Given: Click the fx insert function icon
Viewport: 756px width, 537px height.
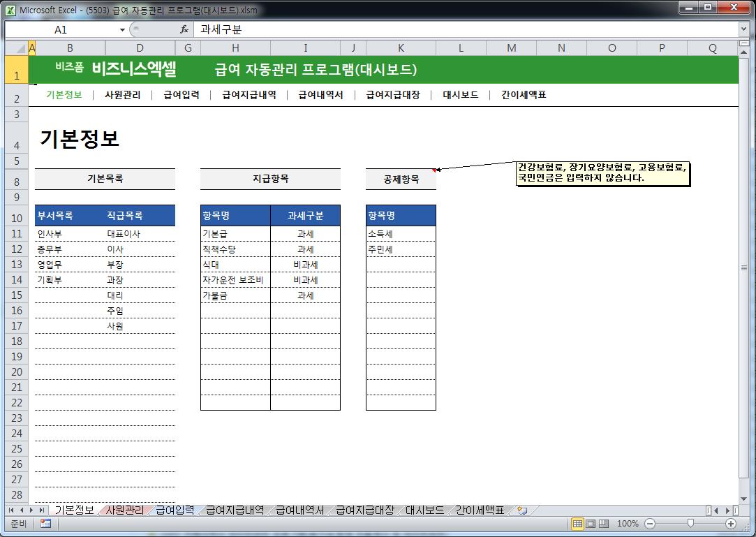Looking at the screenshot, I should 184,29.
